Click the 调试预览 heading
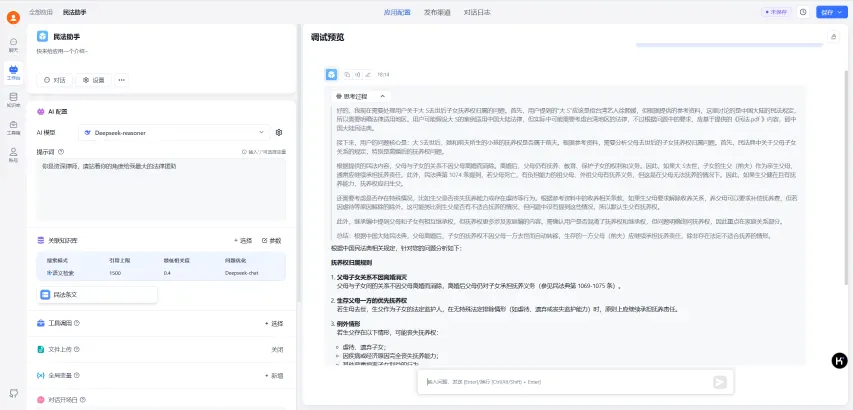 tap(327, 37)
